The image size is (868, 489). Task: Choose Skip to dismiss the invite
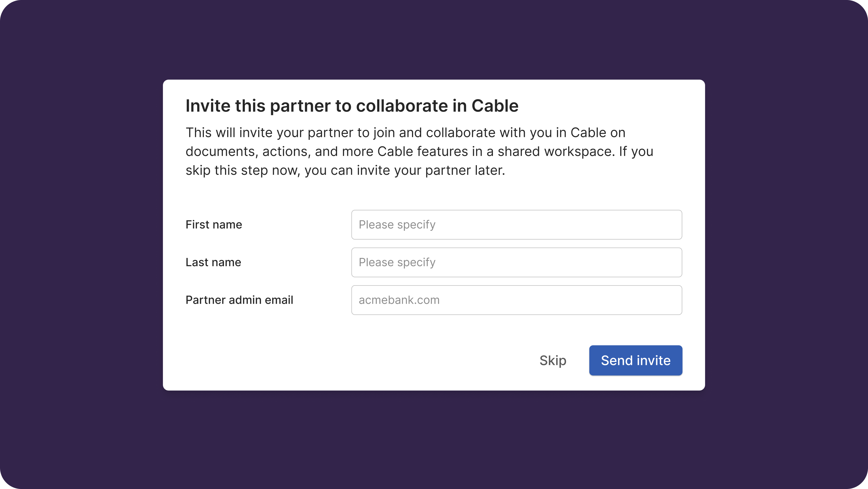point(553,360)
